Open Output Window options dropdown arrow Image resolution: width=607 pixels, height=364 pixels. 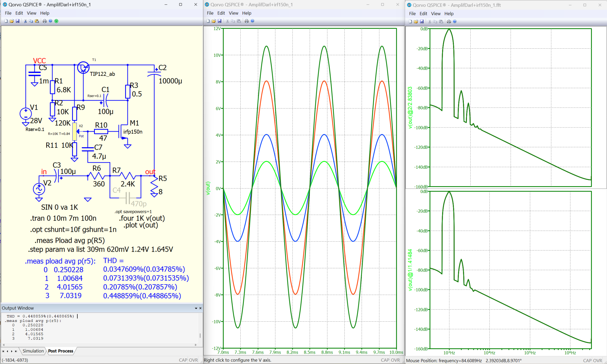tap(196, 308)
